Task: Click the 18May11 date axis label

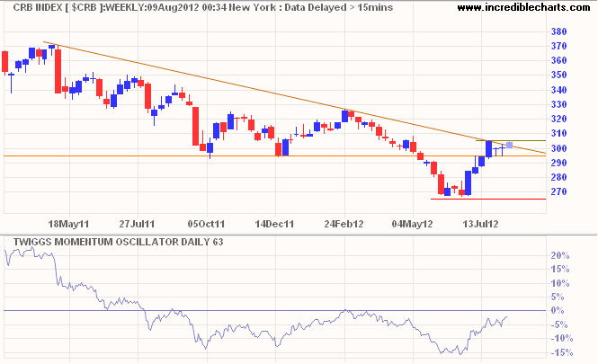Action: click(68, 224)
